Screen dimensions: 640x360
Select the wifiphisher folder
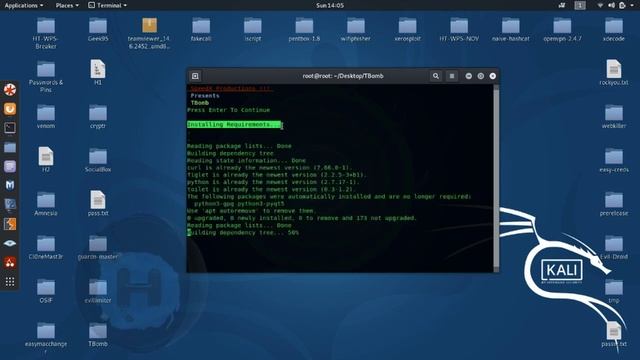point(356,30)
